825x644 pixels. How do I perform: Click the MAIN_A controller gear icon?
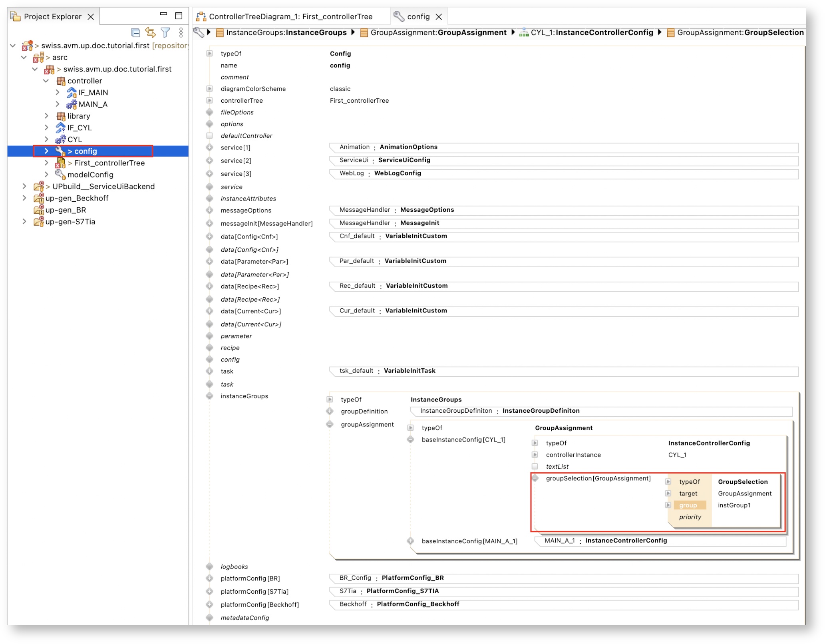[x=72, y=104]
